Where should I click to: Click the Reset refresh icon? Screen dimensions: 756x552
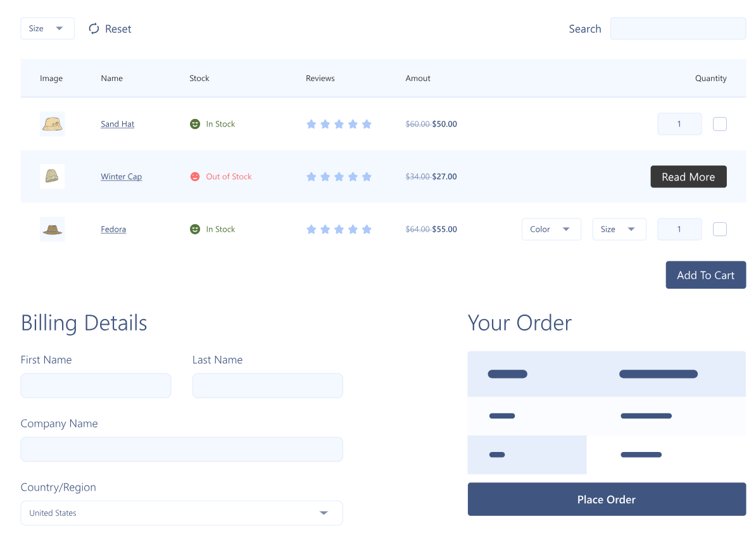pyautogui.click(x=94, y=28)
